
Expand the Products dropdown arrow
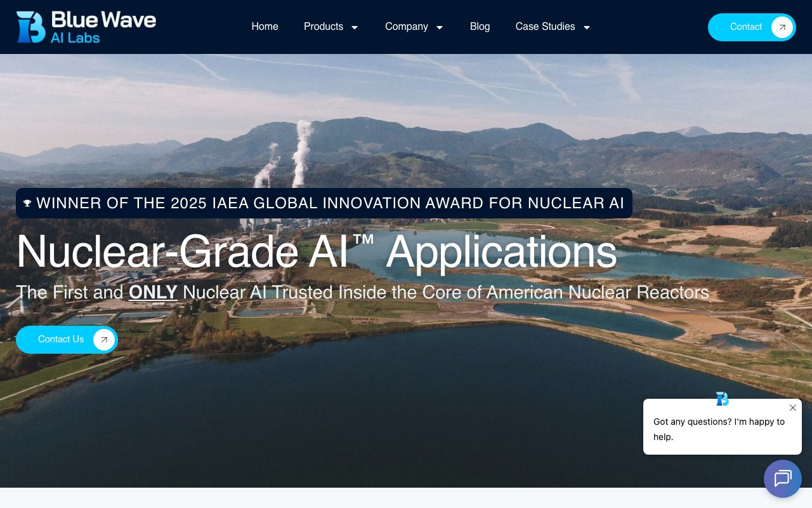click(355, 27)
